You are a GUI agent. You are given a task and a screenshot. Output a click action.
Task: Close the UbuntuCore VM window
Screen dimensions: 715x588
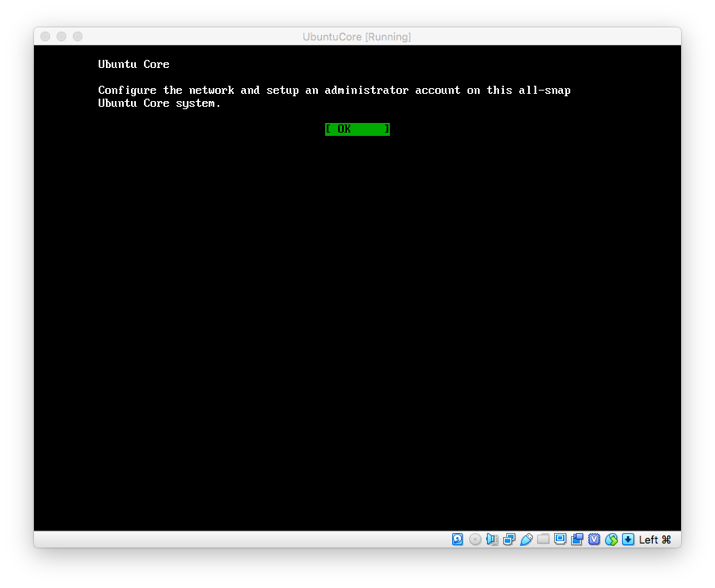tap(45, 36)
